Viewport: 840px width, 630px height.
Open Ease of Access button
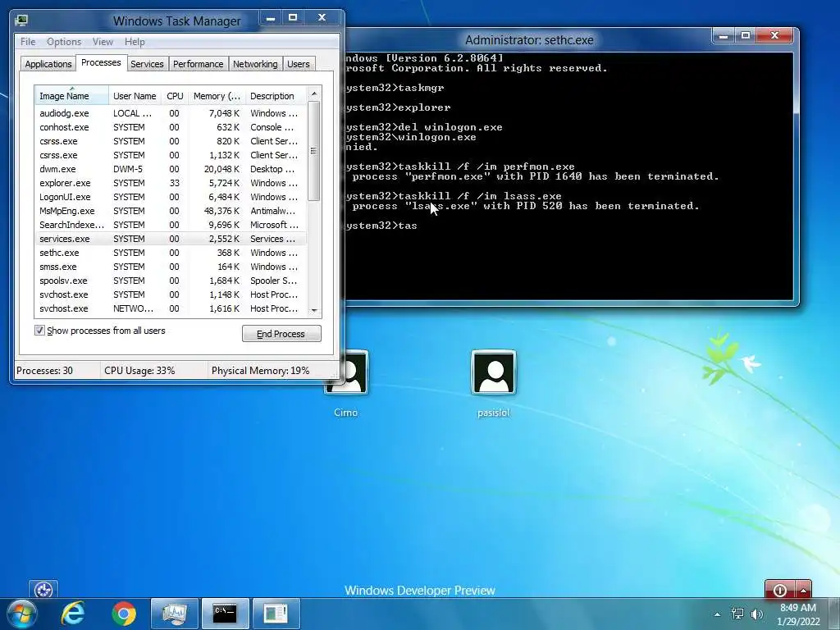tap(43, 590)
